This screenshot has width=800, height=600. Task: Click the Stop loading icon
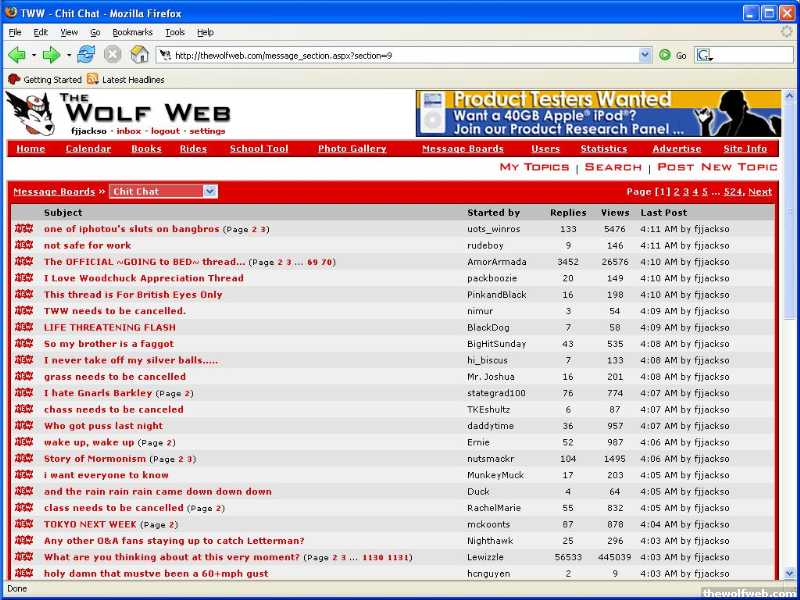click(113, 55)
